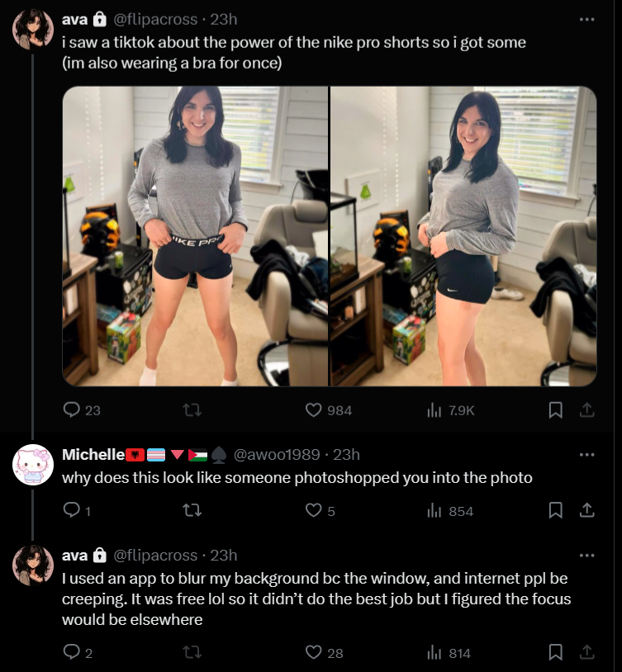Image resolution: width=622 pixels, height=672 pixels.
Task: Open the left photo in the tweet
Action: [x=195, y=236]
